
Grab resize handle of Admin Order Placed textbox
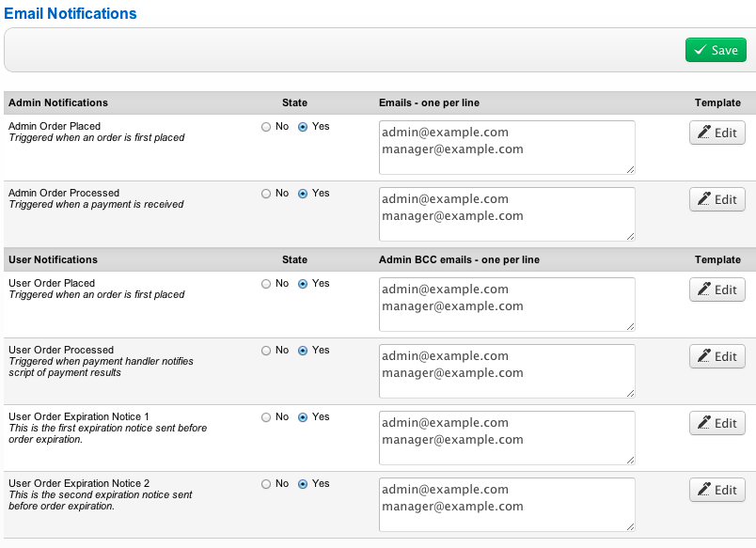tap(630, 170)
